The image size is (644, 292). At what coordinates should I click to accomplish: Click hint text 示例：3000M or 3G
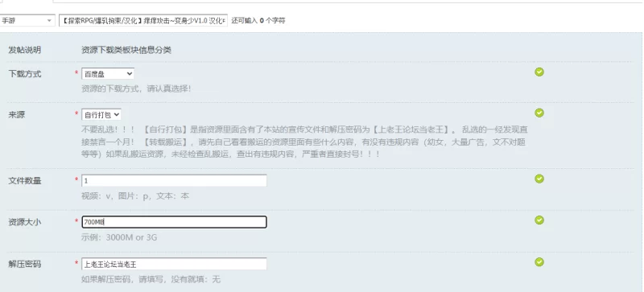tap(119, 237)
